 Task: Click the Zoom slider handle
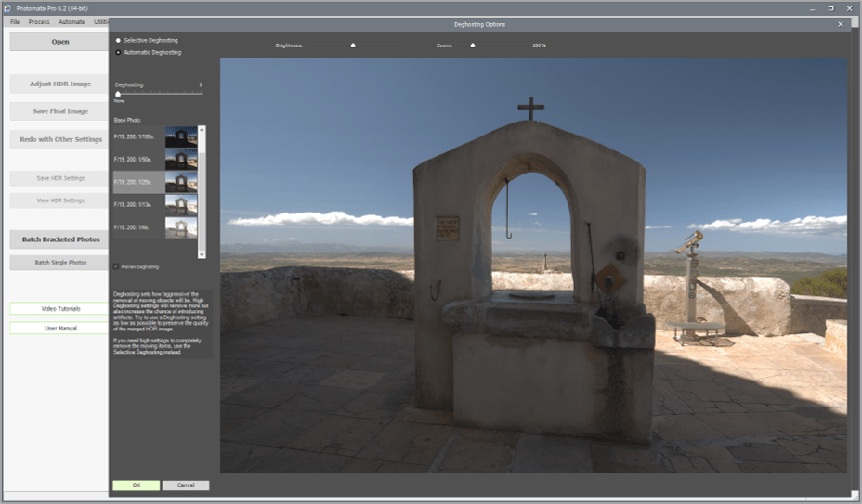(x=473, y=45)
